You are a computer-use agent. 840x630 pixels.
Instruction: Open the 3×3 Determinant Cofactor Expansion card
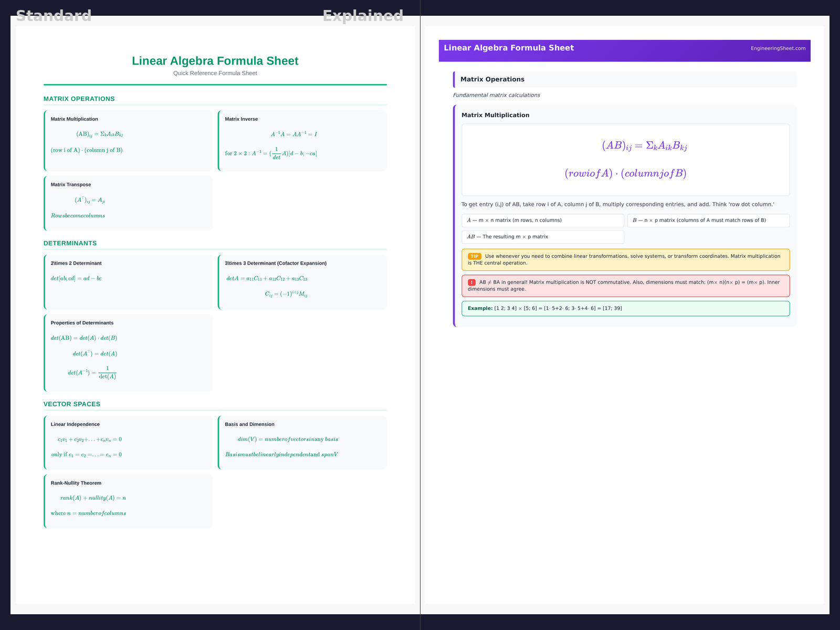302,282
